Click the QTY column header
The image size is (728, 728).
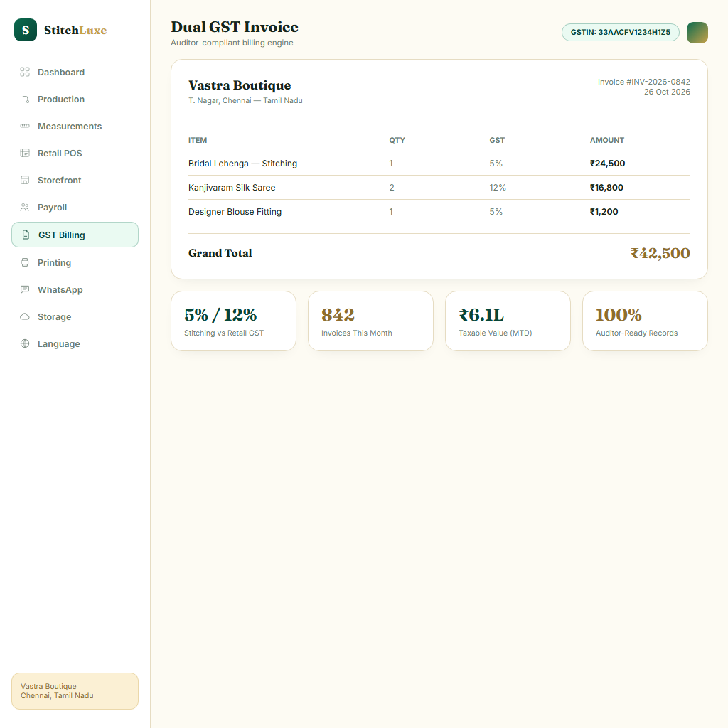tap(397, 140)
